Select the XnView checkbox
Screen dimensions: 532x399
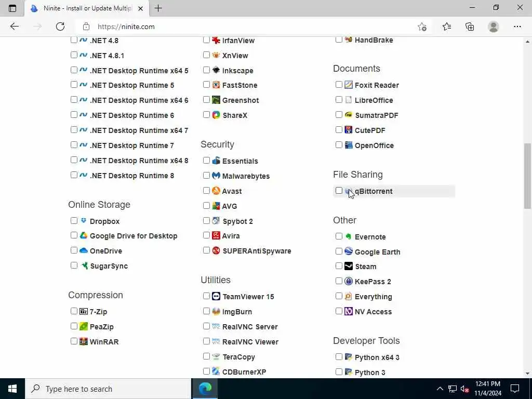tap(206, 55)
